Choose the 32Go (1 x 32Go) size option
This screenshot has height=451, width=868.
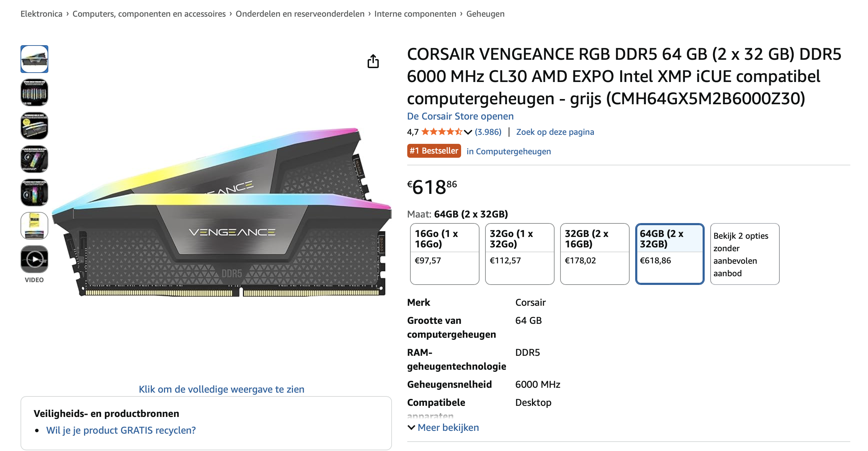pyautogui.click(x=519, y=254)
